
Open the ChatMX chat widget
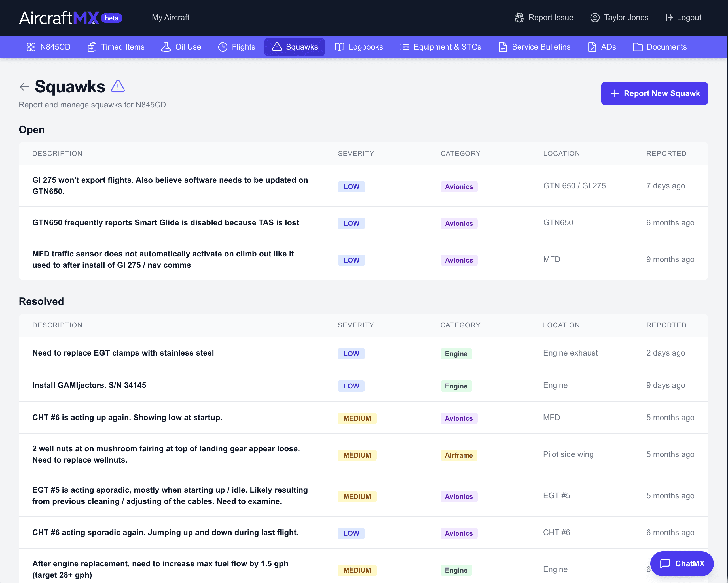[x=682, y=563]
